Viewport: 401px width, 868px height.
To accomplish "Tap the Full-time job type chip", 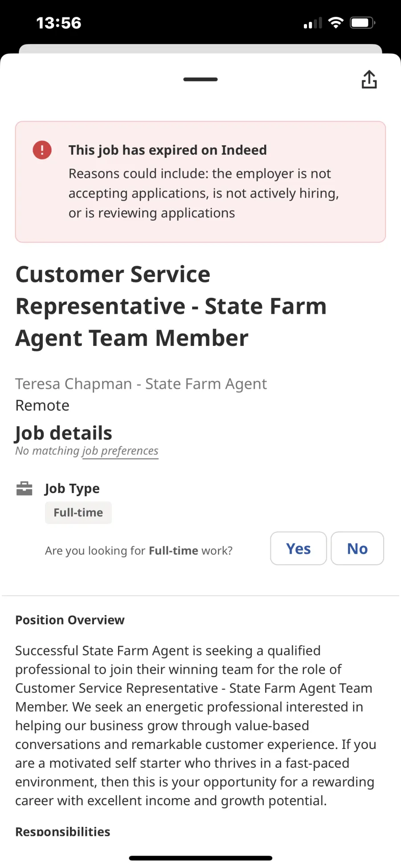I will (78, 513).
